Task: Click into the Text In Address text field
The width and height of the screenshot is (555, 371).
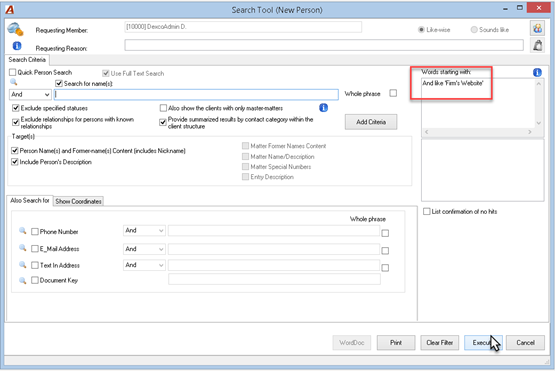Action: pyautogui.click(x=274, y=265)
